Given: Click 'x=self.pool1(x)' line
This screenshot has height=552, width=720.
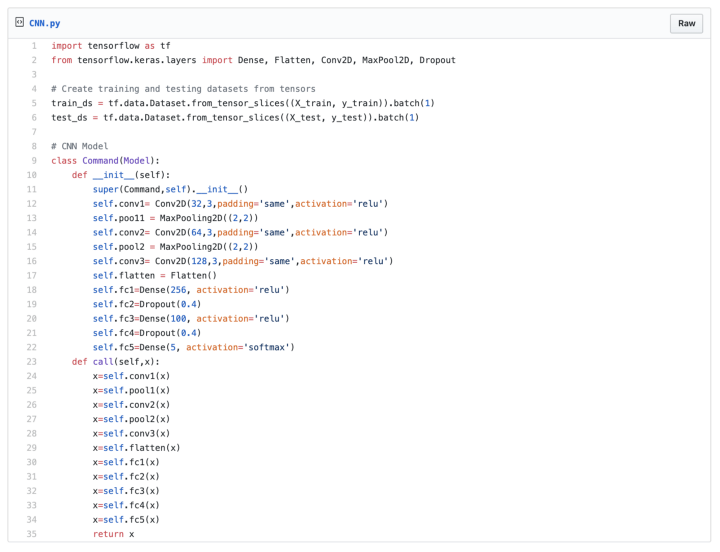Looking at the screenshot, I should [131, 391].
